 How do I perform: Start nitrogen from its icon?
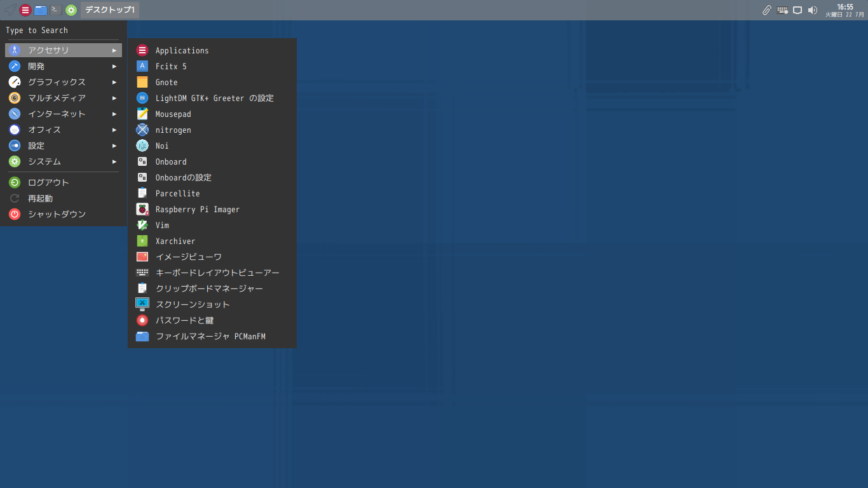[x=142, y=130]
